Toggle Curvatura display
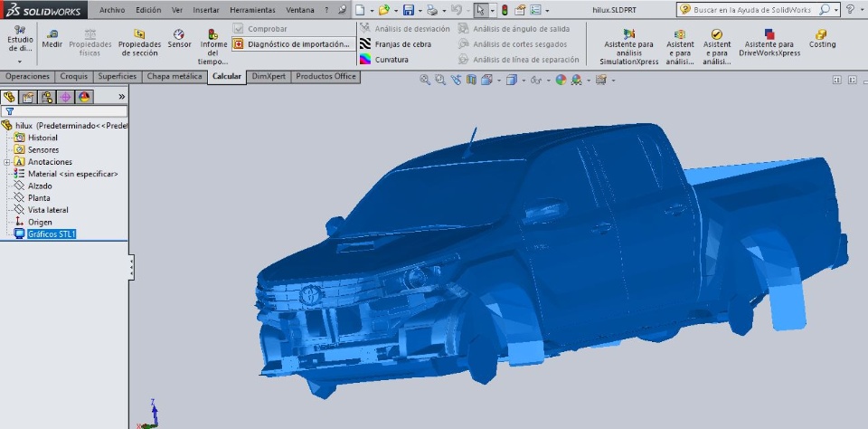Screen dimensions: 868x429 385,60
